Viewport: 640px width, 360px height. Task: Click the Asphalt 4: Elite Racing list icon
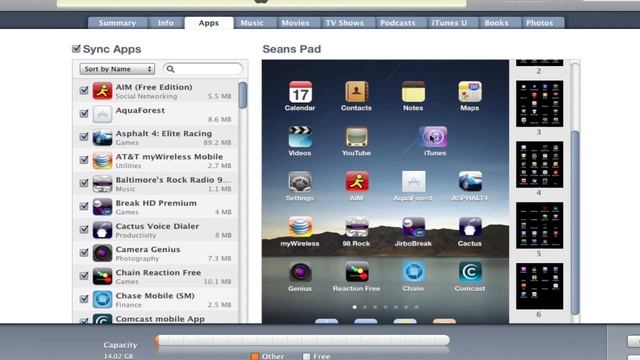tap(102, 137)
